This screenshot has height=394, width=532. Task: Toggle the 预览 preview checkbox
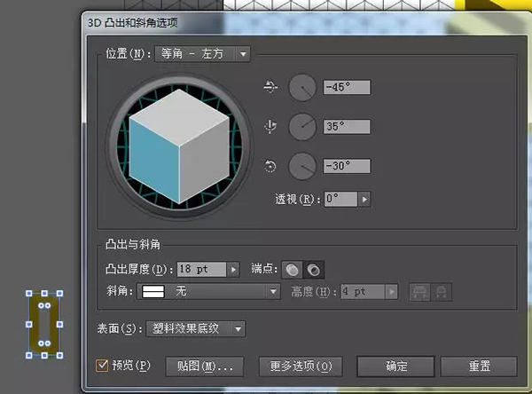pyautogui.click(x=102, y=366)
